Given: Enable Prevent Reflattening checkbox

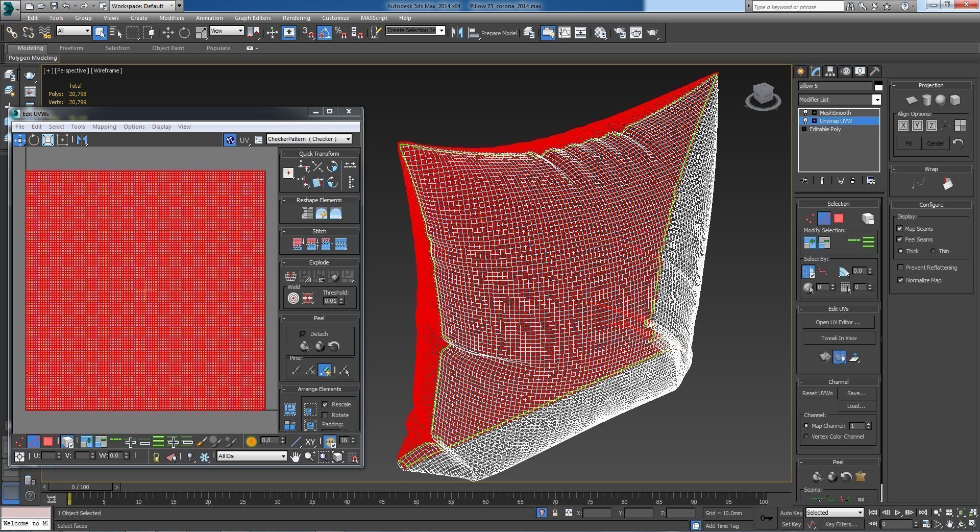Looking at the screenshot, I should tap(900, 268).
